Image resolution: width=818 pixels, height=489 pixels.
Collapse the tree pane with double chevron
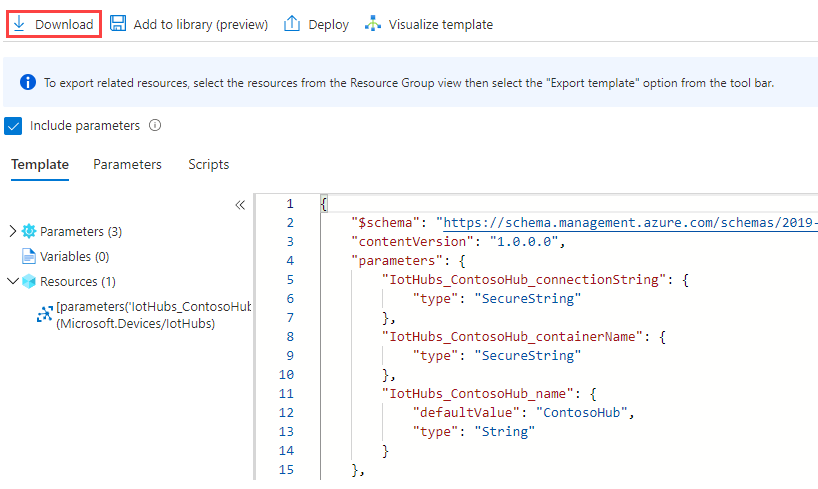pyautogui.click(x=240, y=205)
